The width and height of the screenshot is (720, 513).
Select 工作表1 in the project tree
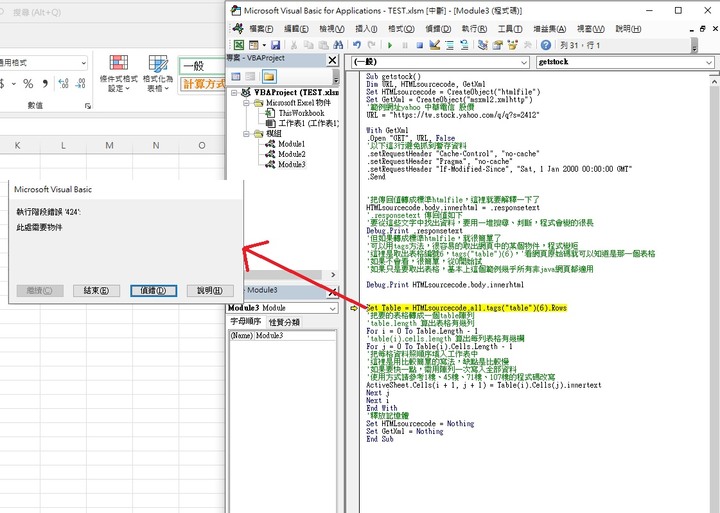[308, 123]
